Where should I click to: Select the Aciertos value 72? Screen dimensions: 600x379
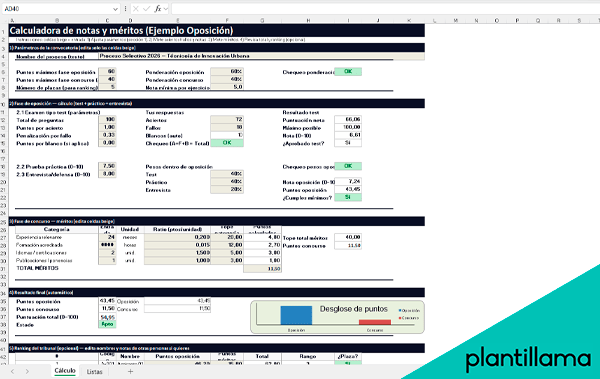[x=227, y=119]
